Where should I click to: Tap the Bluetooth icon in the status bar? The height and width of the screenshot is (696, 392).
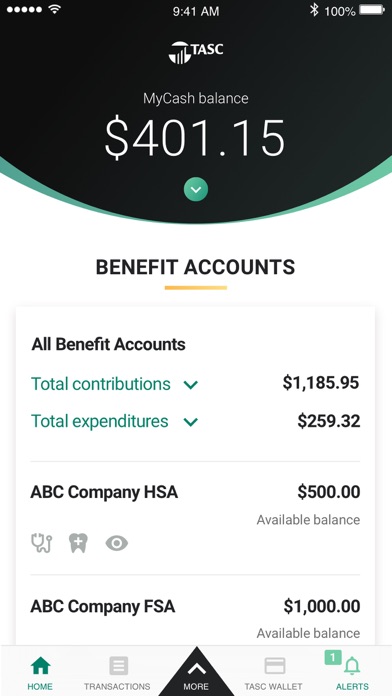click(314, 10)
